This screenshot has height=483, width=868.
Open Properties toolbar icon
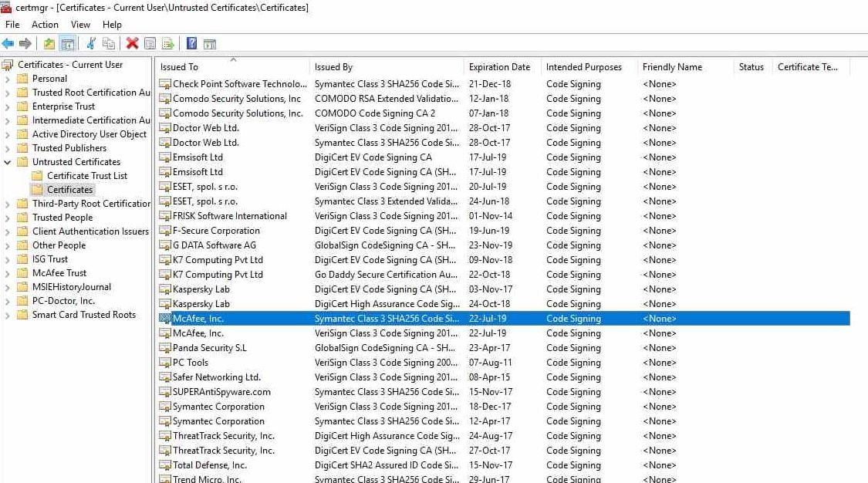click(x=150, y=43)
